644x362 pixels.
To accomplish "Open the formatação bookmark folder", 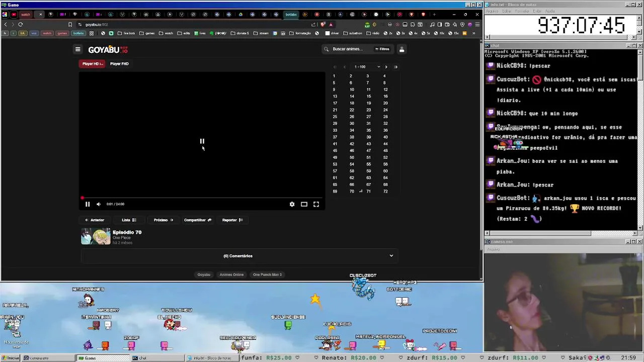I will point(300,33).
